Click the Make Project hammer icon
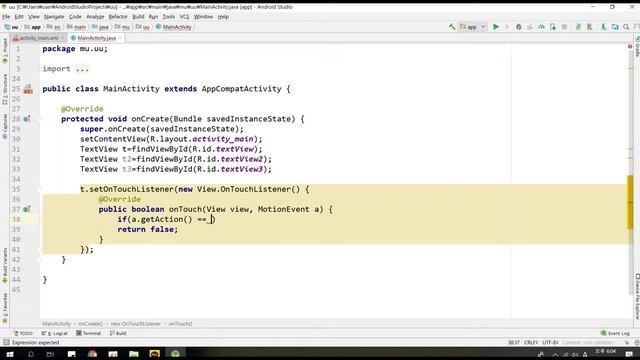The height and width of the screenshot is (360, 640). pyautogui.click(x=452, y=27)
